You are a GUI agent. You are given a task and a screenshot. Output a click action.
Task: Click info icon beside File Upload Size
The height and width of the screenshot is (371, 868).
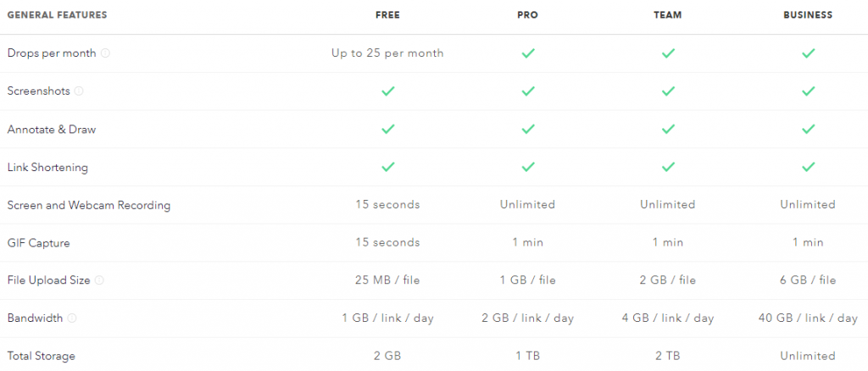99,280
